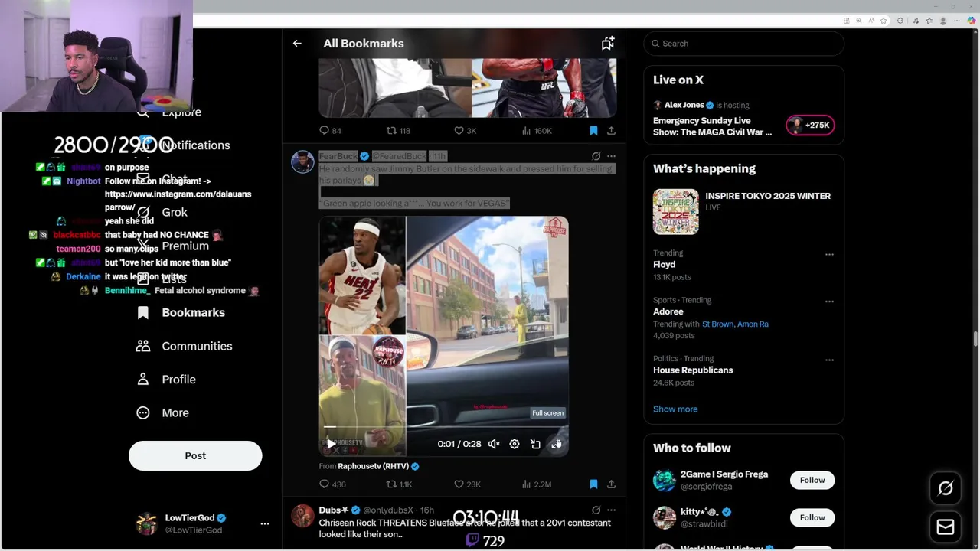The width and height of the screenshot is (980, 551).
Task: Remove bookmark from 160K views post
Action: (x=593, y=131)
